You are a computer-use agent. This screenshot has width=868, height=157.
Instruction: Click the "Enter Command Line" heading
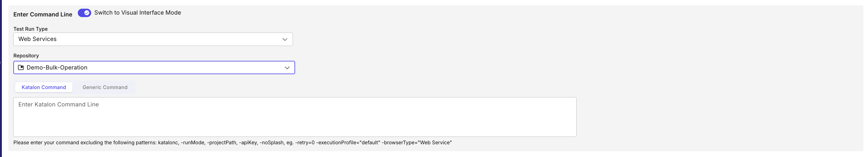tap(43, 15)
